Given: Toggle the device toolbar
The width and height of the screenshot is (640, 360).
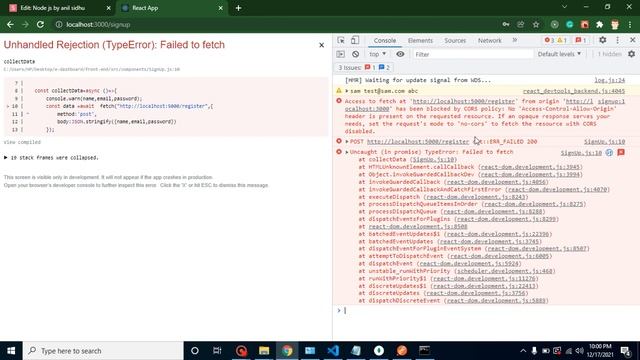Looking at the screenshot, I should click(355, 40).
